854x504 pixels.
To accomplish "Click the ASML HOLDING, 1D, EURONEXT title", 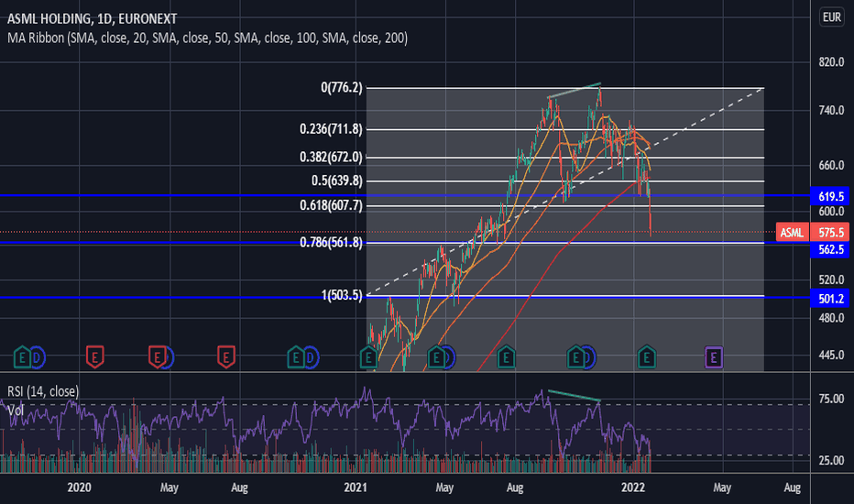I will (x=92, y=18).
